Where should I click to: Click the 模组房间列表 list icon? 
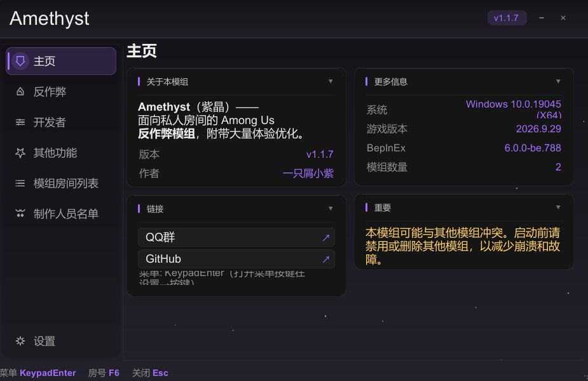tap(20, 183)
